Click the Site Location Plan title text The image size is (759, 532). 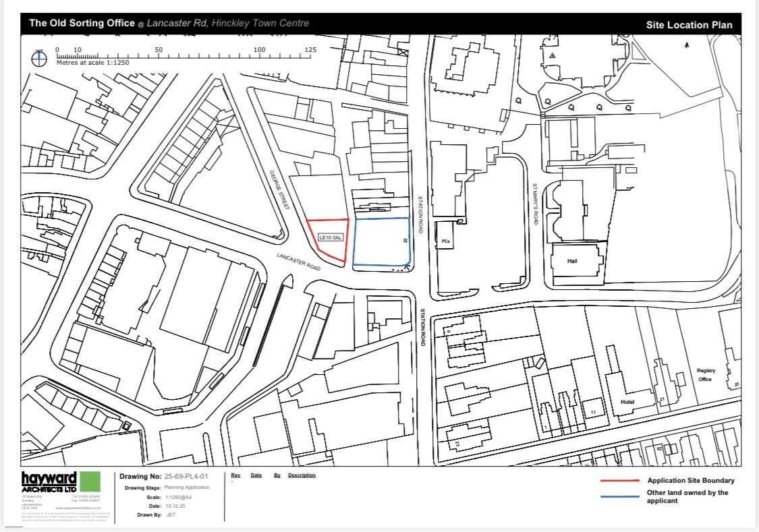(689, 25)
